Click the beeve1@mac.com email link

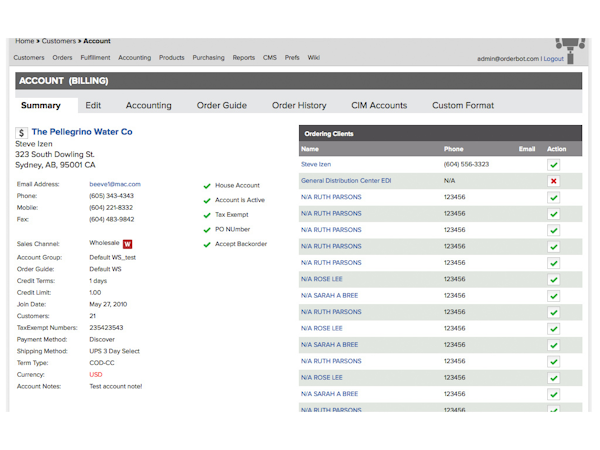coord(115,184)
